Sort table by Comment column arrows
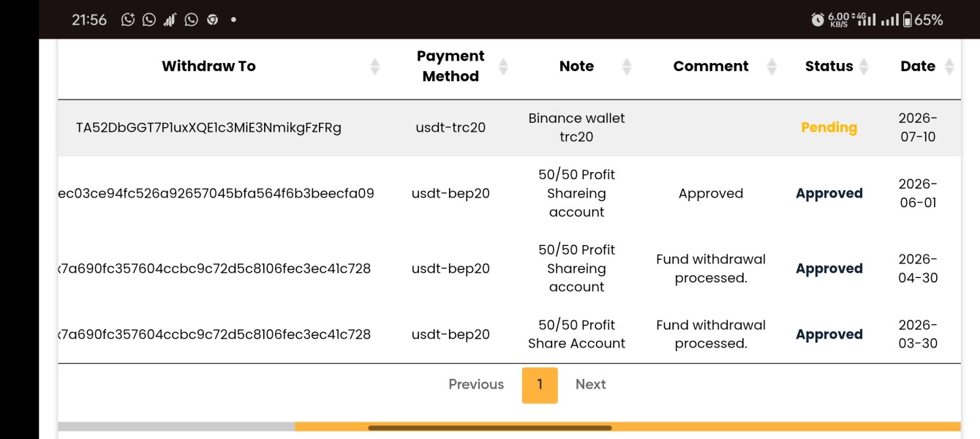Screen dimensions: 980x439 pos(772,67)
